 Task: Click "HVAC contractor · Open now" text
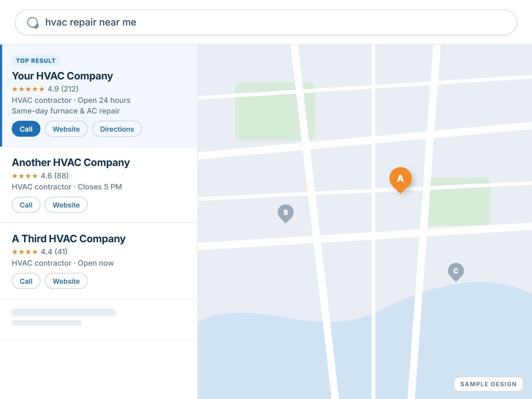click(x=63, y=263)
